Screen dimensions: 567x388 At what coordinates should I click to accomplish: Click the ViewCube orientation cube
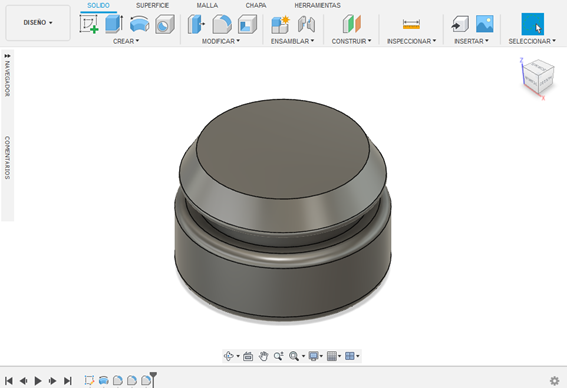[x=538, y=77]
